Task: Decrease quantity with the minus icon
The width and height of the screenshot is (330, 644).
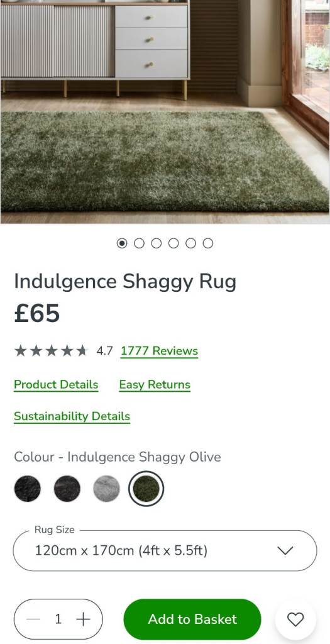Action: pos(33,619)
